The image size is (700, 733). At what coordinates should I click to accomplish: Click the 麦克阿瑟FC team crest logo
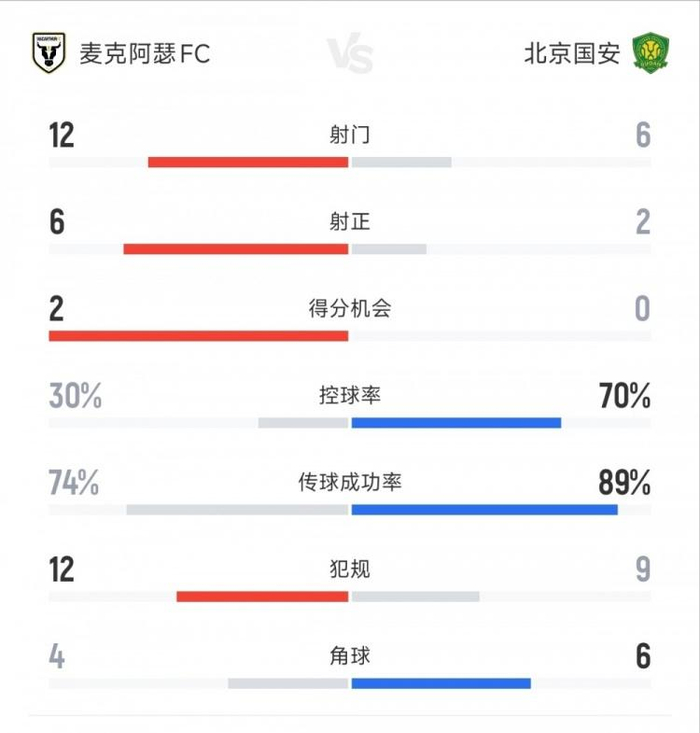coord(48,52)
